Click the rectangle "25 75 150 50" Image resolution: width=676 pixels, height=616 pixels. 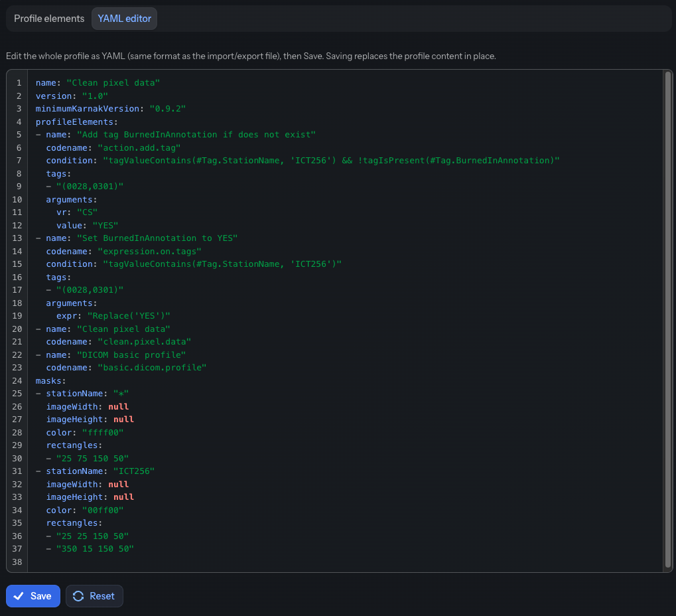point(92,458)
